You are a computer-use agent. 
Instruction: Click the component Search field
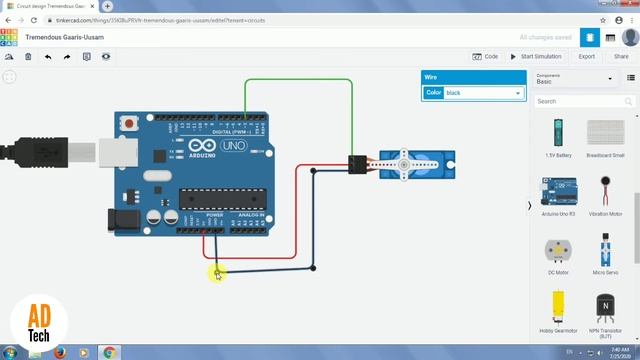(584, 101)
